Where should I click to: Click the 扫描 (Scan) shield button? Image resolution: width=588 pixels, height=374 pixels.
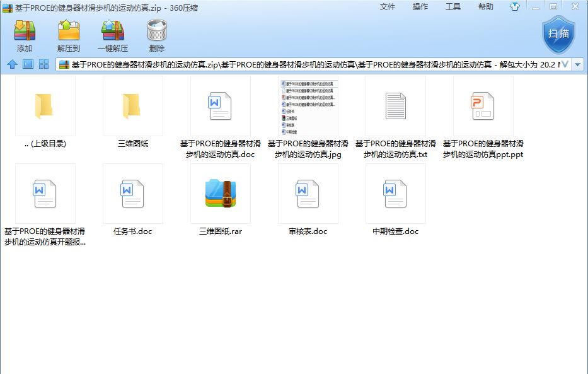[x=558, y=35]
